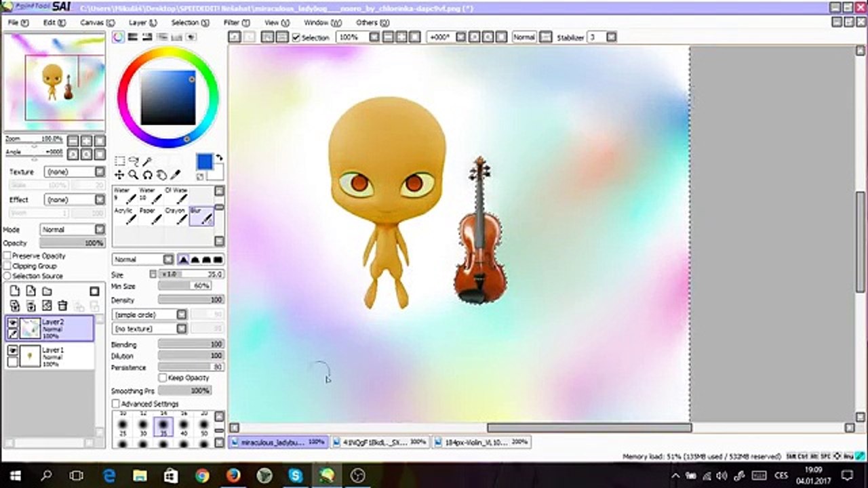Select the rotate canvas tool
Viewport: 868px width, 488px height.
[147, 175]
